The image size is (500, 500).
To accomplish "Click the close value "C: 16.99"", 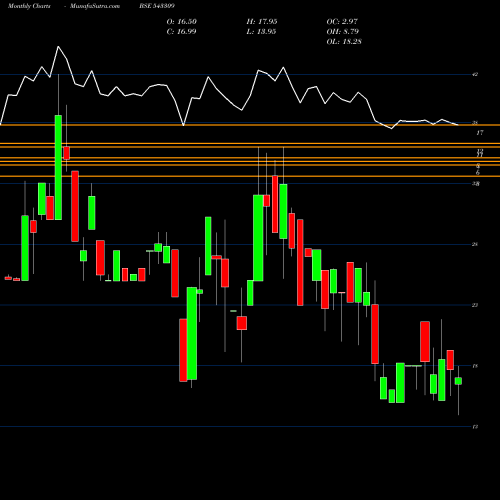I will coord(181,32).
